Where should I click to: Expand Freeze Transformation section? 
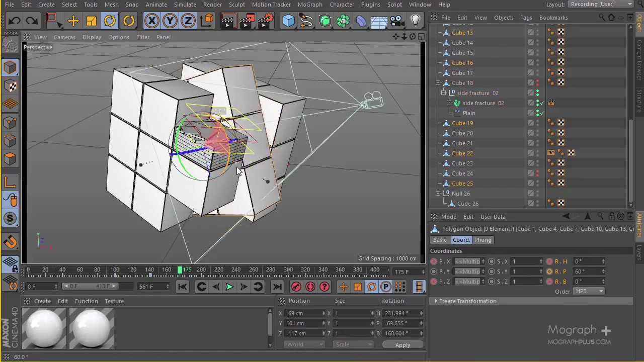[x=466, y=301]
